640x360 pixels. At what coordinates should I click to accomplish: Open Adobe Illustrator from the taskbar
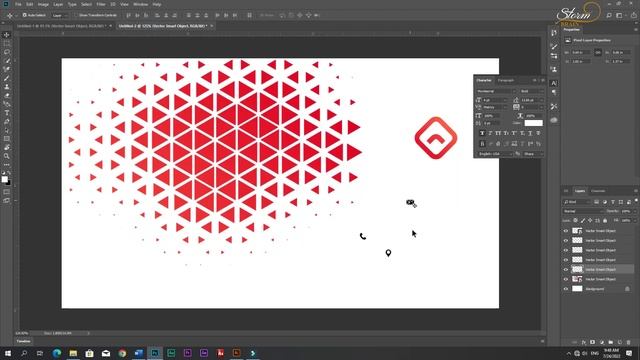point(236,353)
